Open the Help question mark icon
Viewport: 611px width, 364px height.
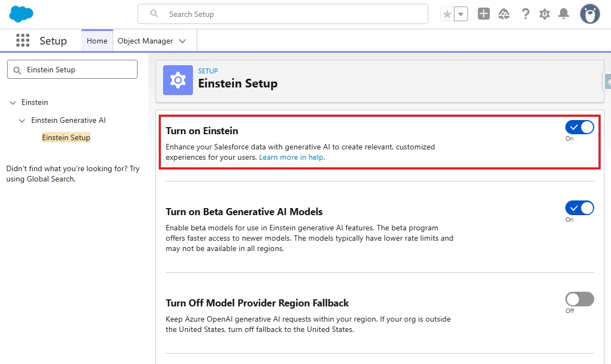point(525,14)
